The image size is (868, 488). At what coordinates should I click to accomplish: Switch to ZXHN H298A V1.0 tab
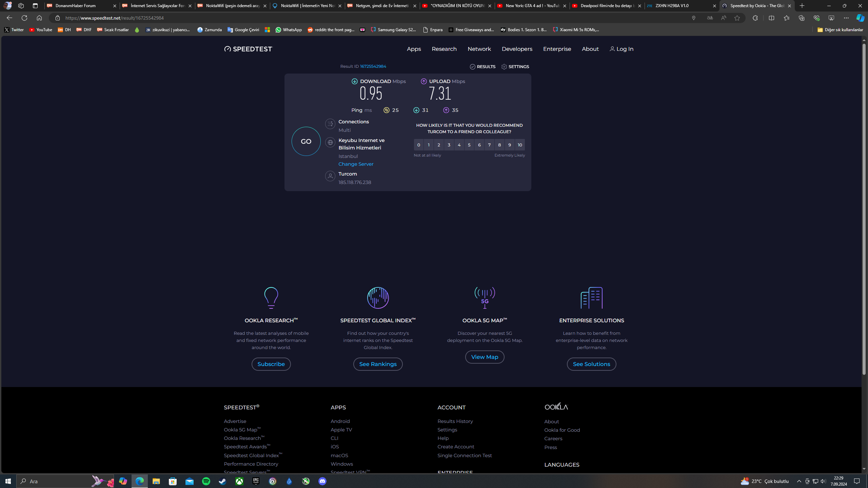[681, 6]
